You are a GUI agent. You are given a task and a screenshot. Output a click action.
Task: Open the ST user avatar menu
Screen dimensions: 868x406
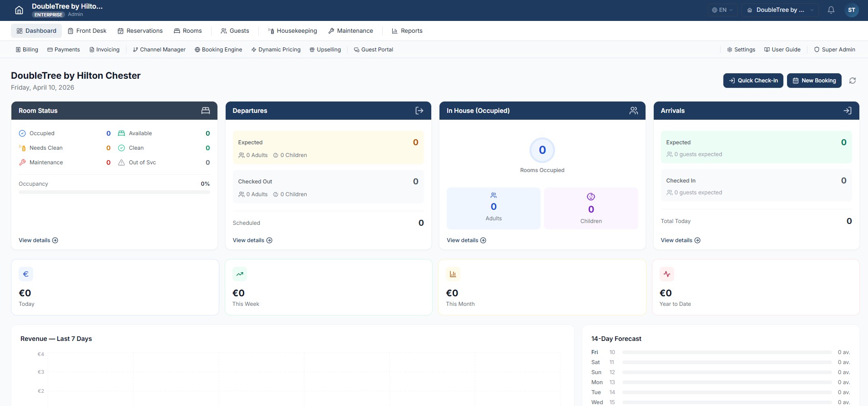tap(852, 10)
